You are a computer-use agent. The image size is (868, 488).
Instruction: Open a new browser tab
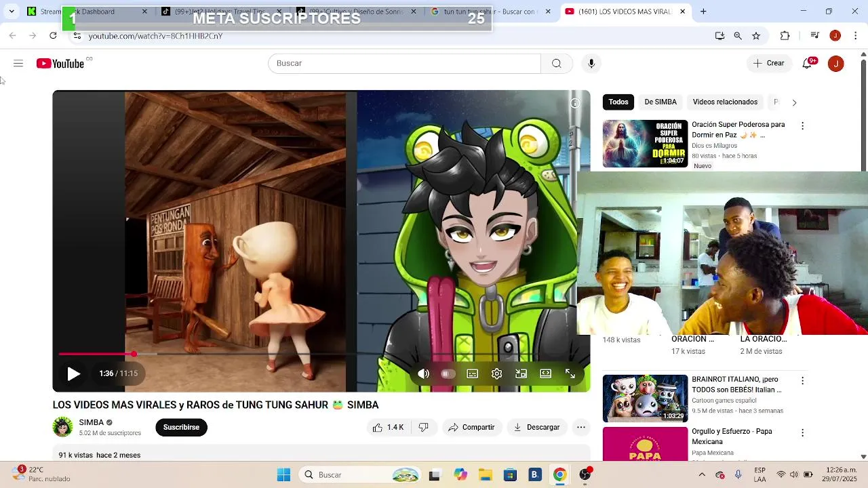(703, 12)
